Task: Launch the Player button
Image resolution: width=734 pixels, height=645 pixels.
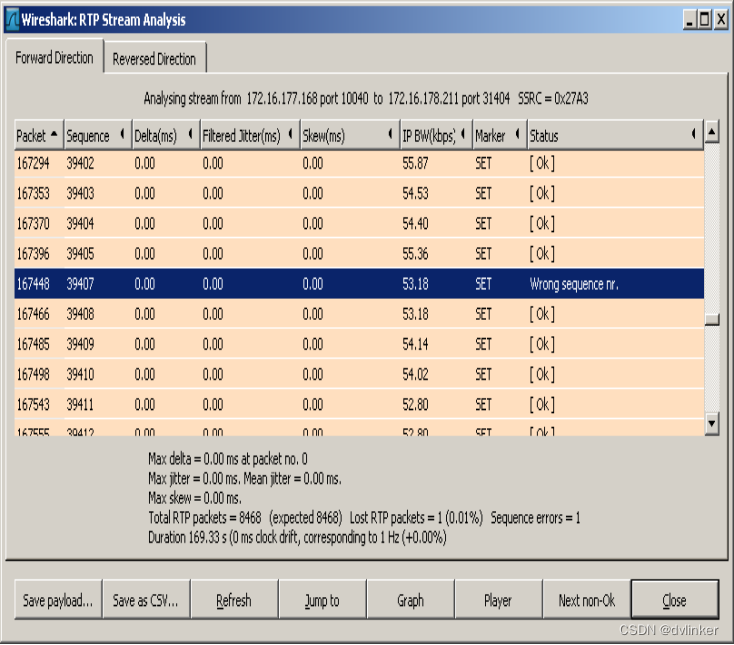Action: point(498,600)
